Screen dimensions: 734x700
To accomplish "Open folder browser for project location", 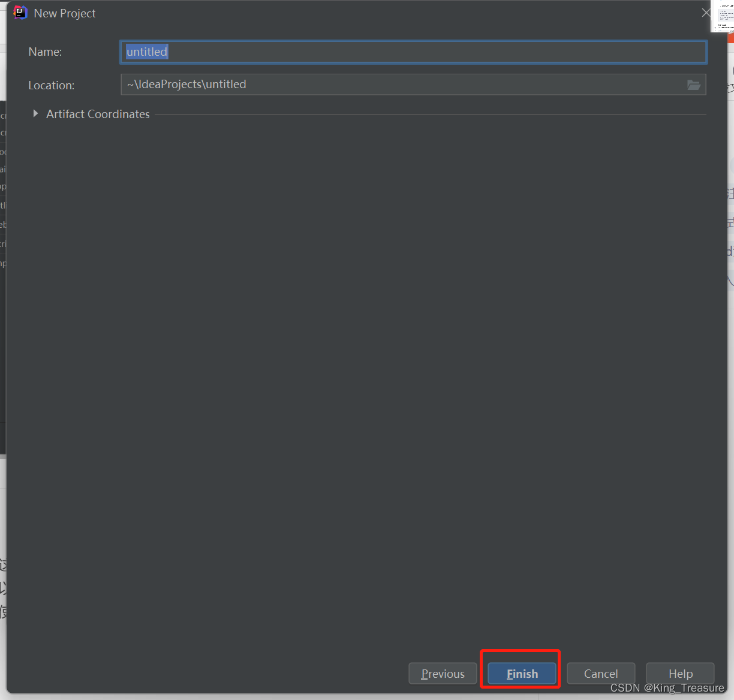I will tap(694, 85).
